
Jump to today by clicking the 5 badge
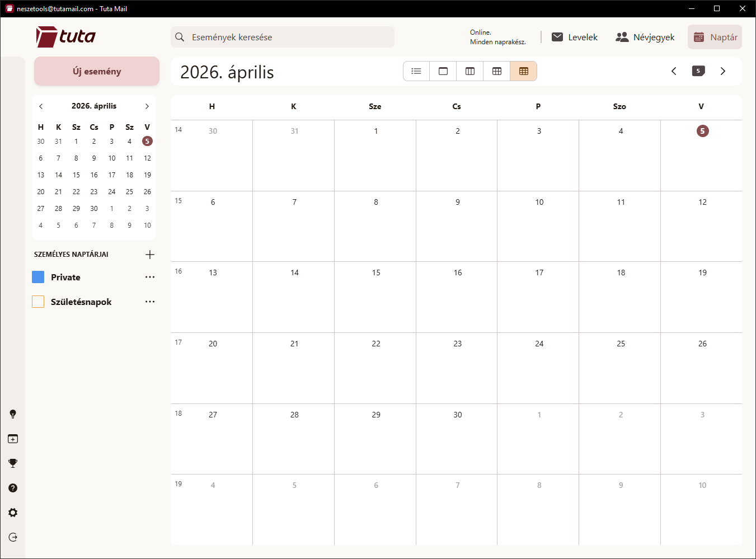[x=698, y=71]
